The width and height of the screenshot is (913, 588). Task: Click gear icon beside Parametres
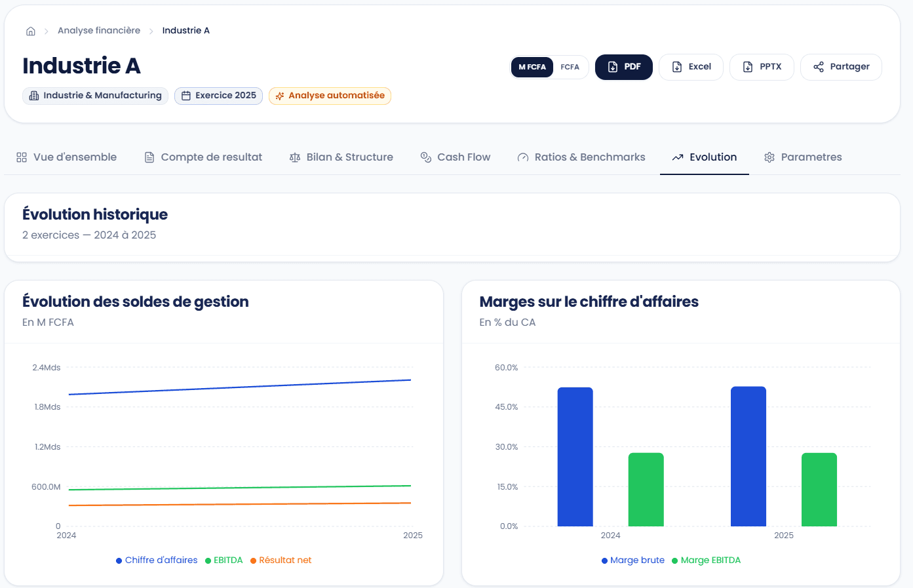[x=769, y=157]
